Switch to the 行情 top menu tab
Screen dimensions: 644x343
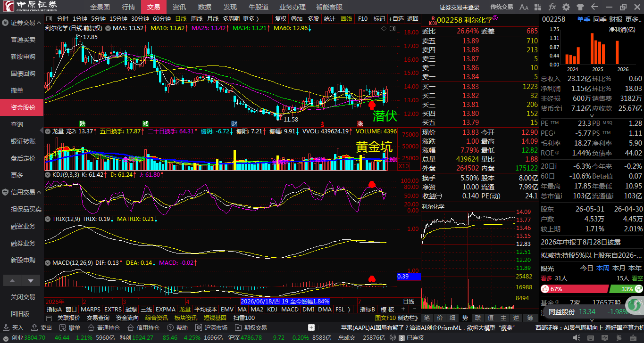[x=128, y=7]
